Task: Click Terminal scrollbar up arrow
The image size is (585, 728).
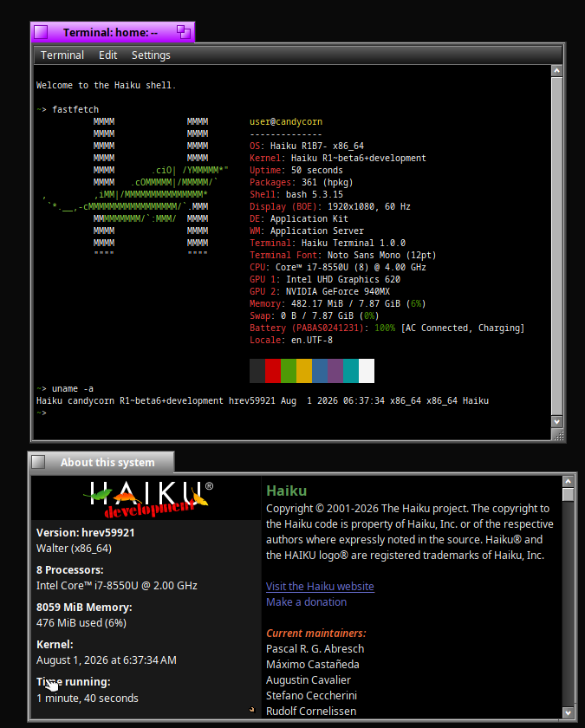Action: click(556, 70)
